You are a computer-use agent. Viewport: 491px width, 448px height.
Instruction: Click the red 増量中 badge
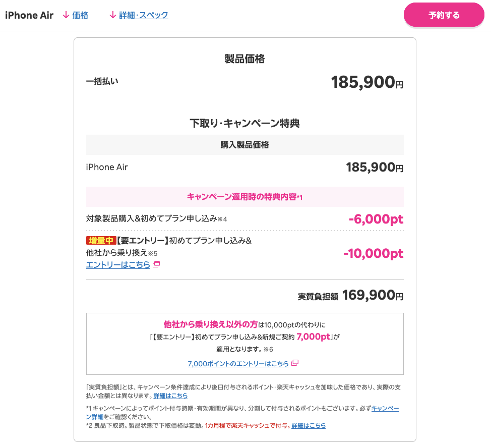(x=101, y=241)
